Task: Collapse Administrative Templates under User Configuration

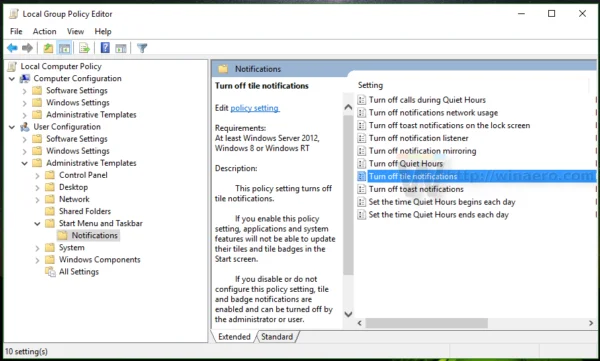Action: [x=24, y=163]
